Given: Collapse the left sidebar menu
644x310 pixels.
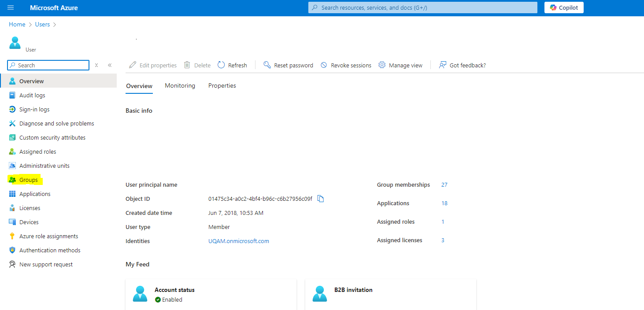Looking at the screenshot, I should pyautogui.click(x=110, y=65).
